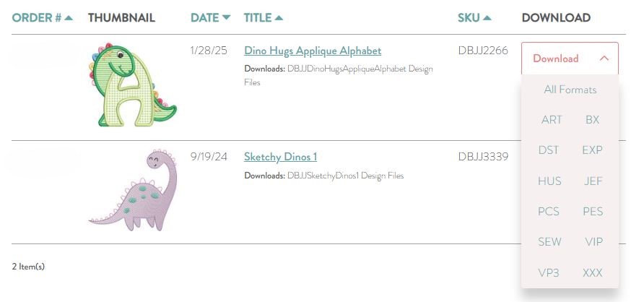Choose XXX format option
The width and height of the screenshot is (644, 302).
tap(592, 272)
